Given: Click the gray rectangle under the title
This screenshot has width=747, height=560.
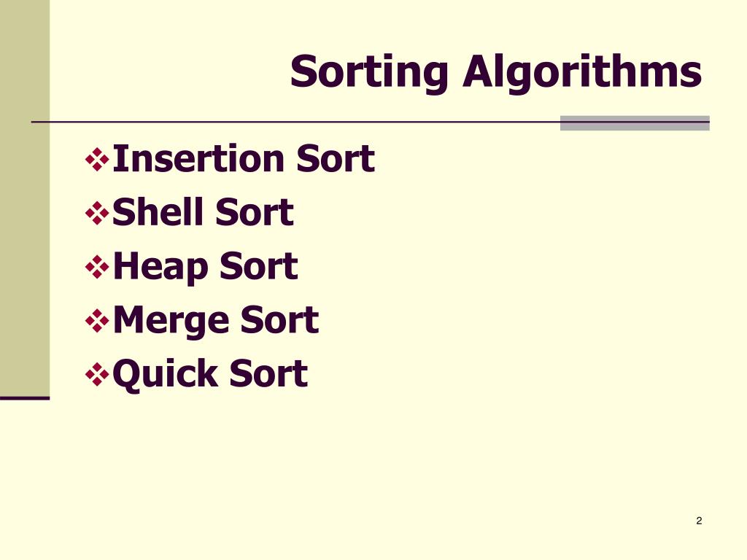Looking at the screenshot, I should click(635, 122).
